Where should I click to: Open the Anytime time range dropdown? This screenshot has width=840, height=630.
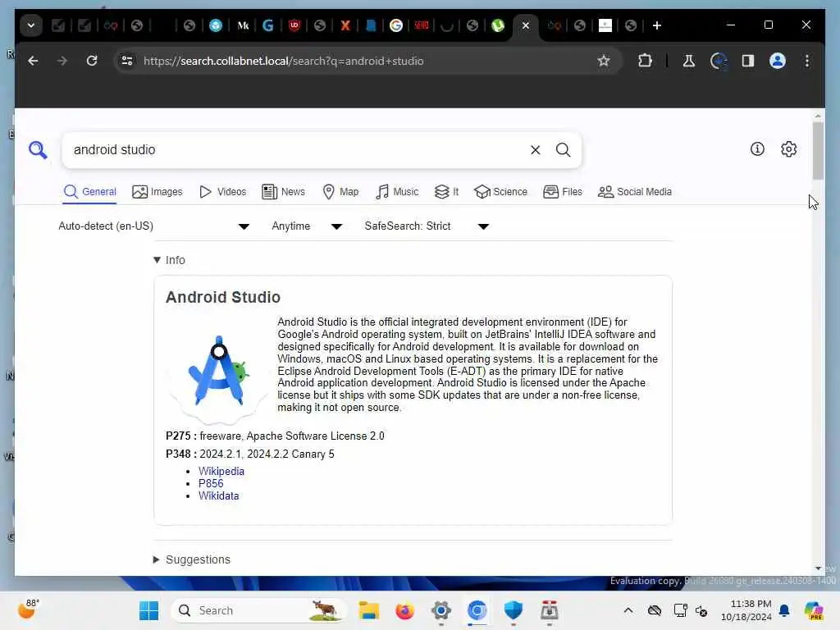(307, 226)
